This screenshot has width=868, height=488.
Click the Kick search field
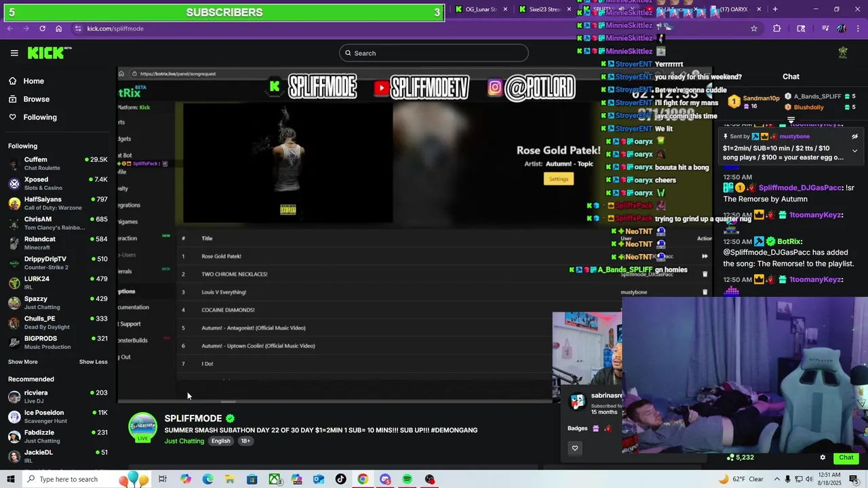[434, 53]
